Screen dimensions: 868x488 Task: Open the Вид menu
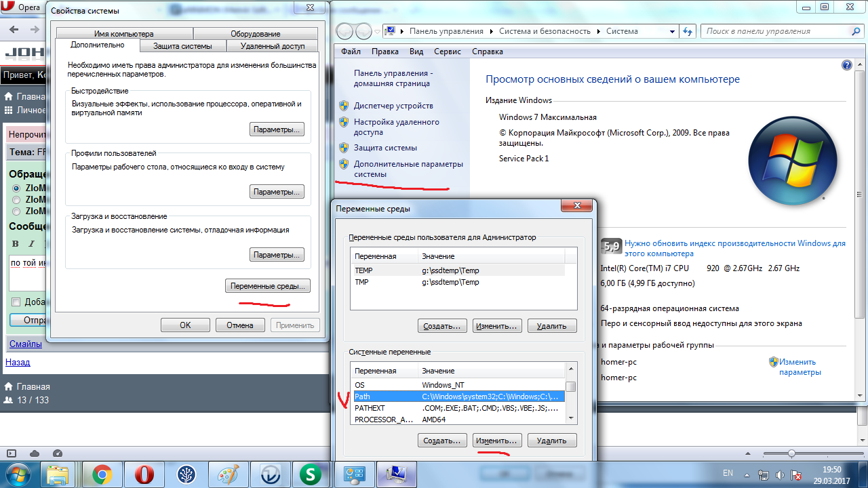(x=416, y=52)
